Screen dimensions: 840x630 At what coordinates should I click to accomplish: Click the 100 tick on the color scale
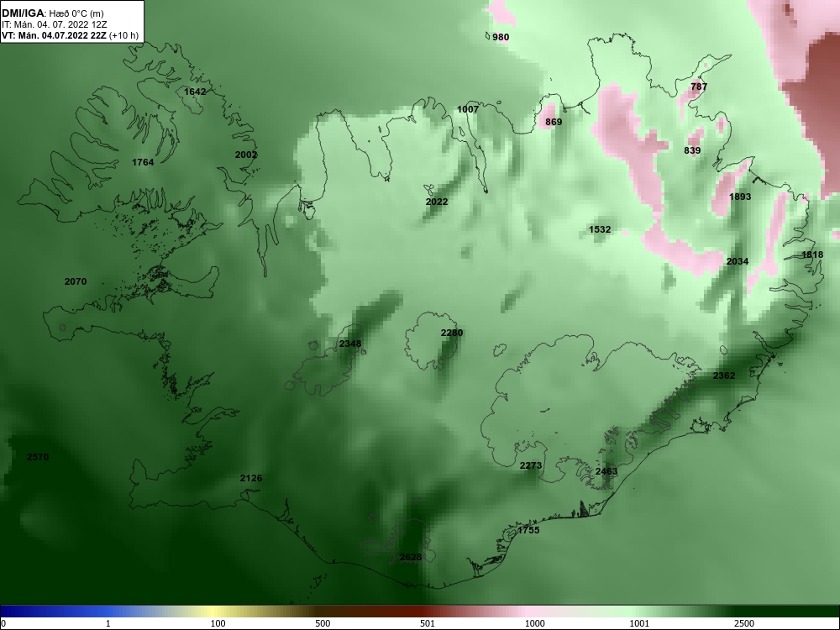coord(218,623)
